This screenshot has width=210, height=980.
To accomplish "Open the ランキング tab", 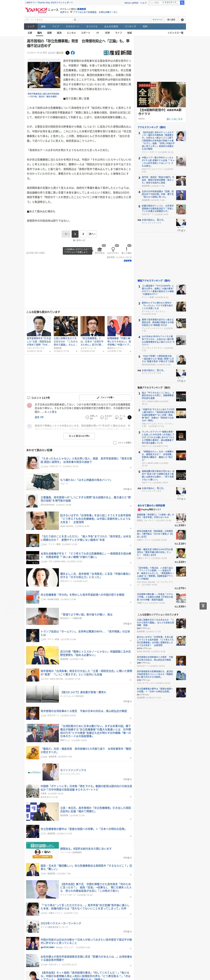I will point(130,27).
